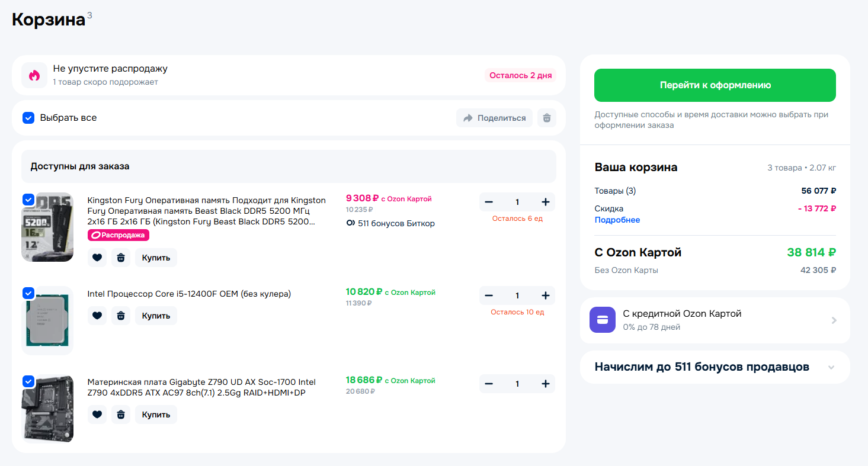Open Gigabyte motherboard product thumbnail

[47, 409]
